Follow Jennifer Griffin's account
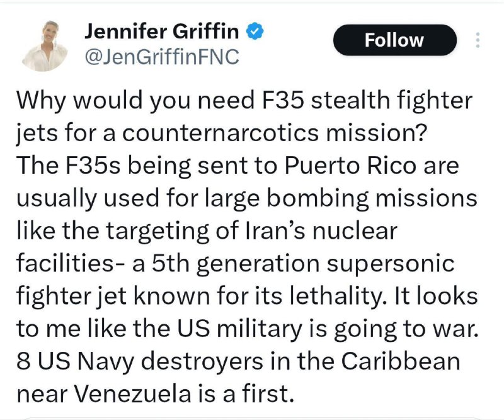This screenshot has height=420, width=504. 395,40
